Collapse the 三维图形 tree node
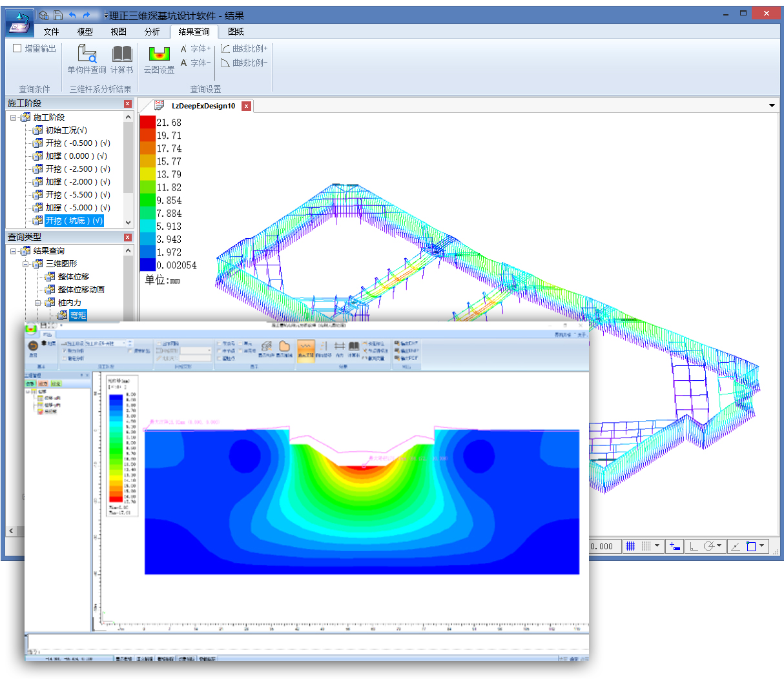The image size is (784, 679). coord(26,264)
